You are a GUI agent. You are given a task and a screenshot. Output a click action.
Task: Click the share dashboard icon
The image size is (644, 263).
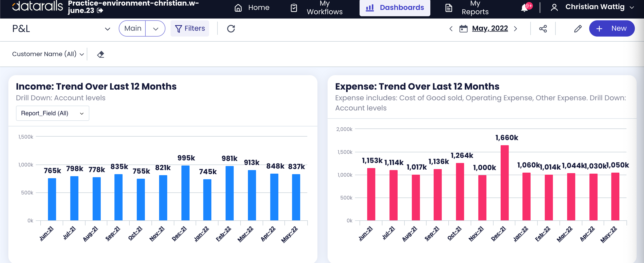pos(543,29)
